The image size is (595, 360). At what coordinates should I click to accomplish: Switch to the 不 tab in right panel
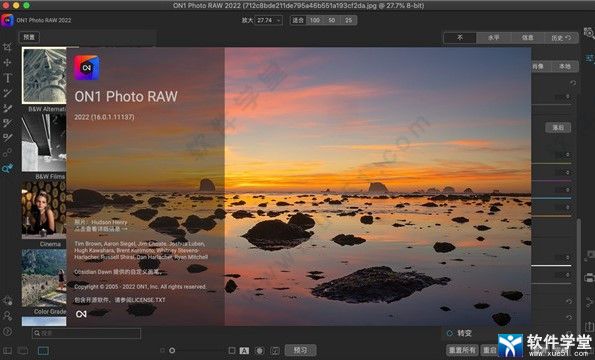pos(460,38)
